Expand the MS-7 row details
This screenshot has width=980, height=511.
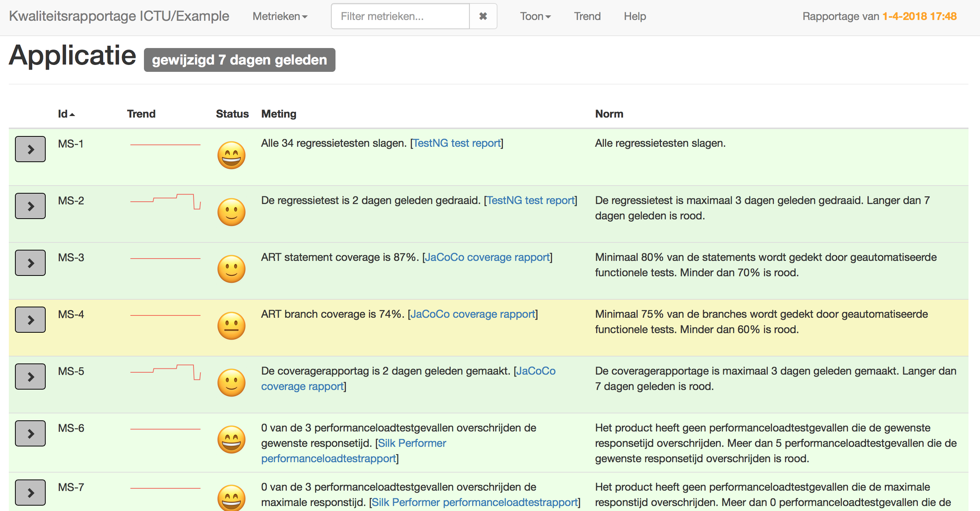coord(30,493)
